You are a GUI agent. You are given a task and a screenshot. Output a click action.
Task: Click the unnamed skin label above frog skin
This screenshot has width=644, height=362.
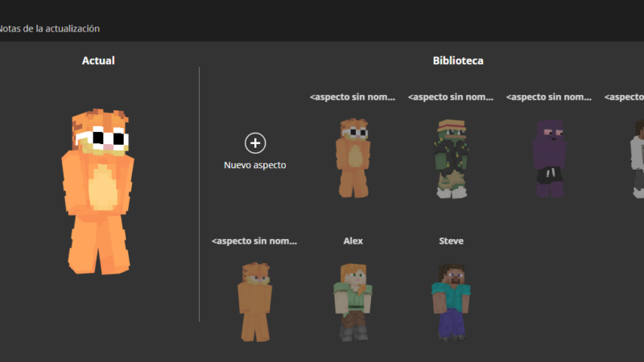[451, 97]
